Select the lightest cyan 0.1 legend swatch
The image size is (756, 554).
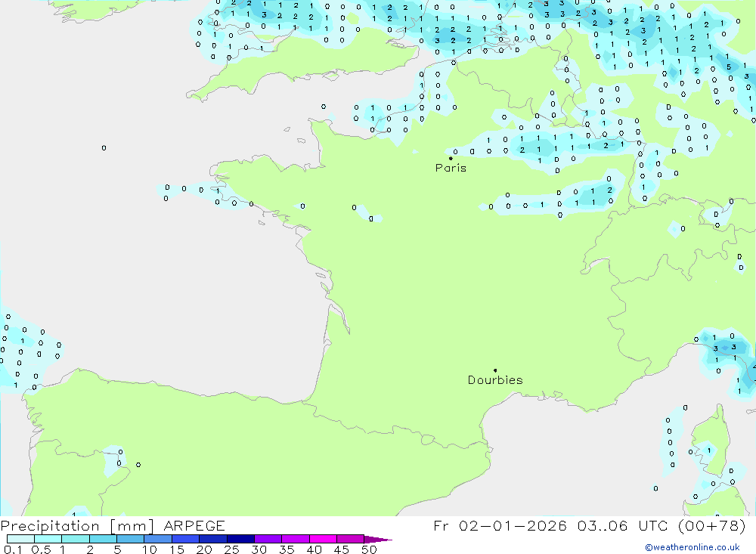[x=20, y=539]
